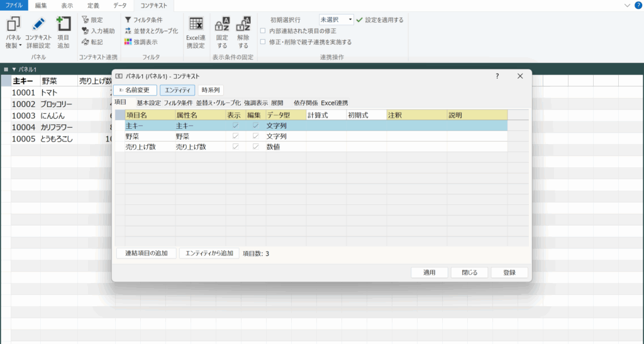Click the dialog help question mark
Screen dimensions: 644x344
(x=497, y=76)
